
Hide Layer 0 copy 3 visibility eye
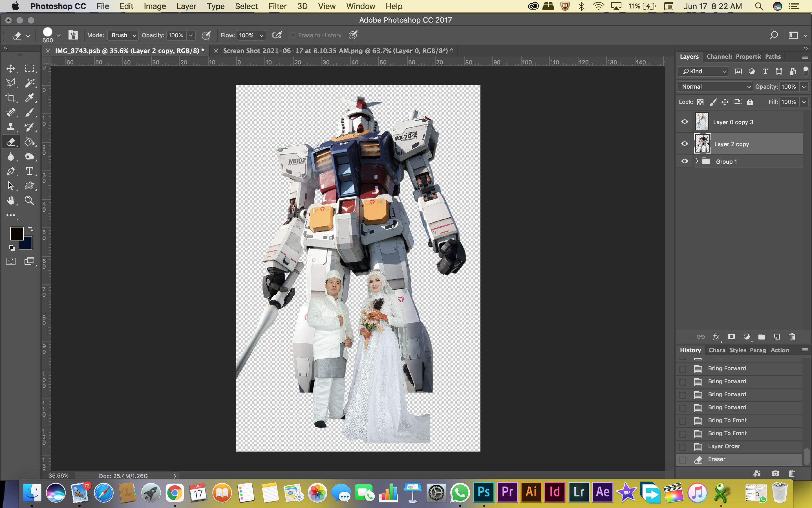click(x=685, y=122)
